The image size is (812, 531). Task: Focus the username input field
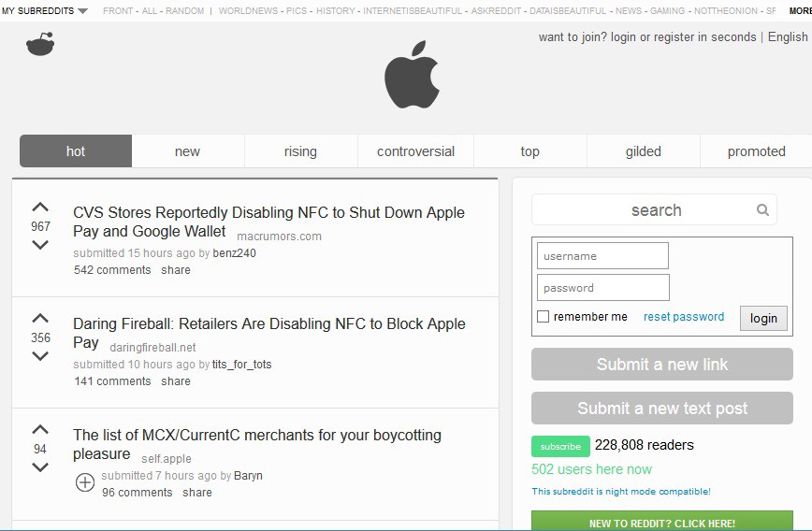click(x=602, y=255)
